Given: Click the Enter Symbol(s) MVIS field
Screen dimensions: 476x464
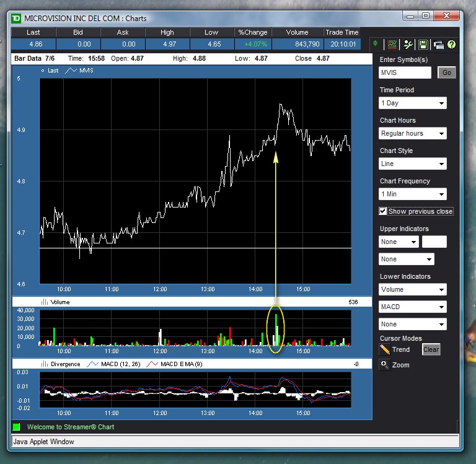Looking at the screenshot, I should [x=405, y=72].
